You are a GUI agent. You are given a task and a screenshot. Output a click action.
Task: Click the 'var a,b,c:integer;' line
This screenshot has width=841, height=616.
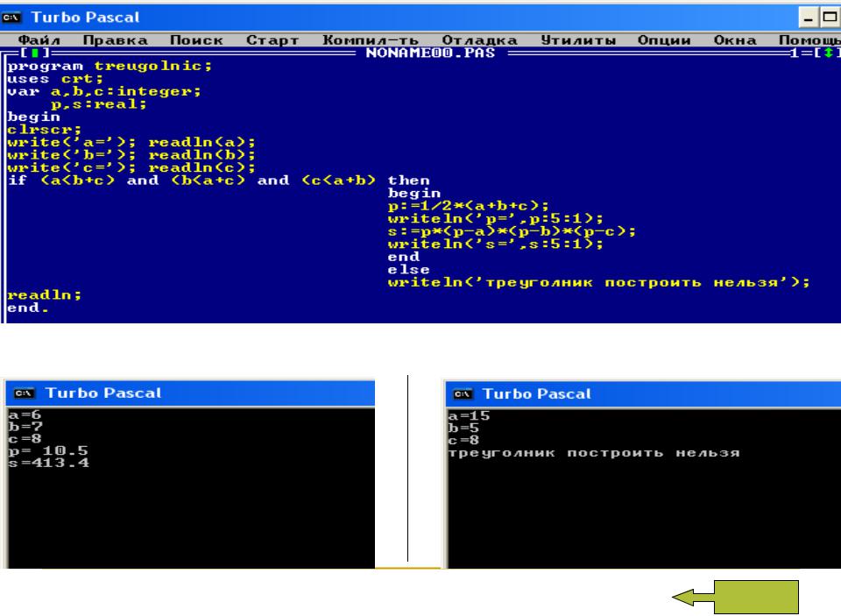coord(104,91)
